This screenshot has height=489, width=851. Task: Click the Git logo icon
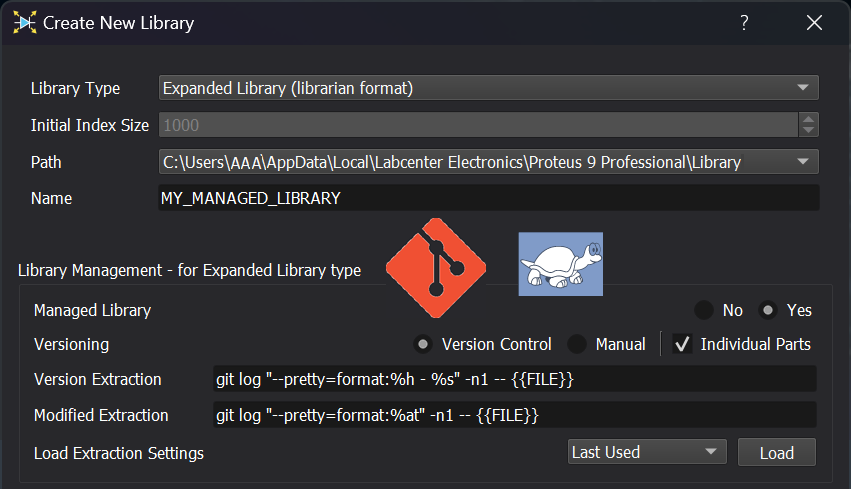point(436,268)
